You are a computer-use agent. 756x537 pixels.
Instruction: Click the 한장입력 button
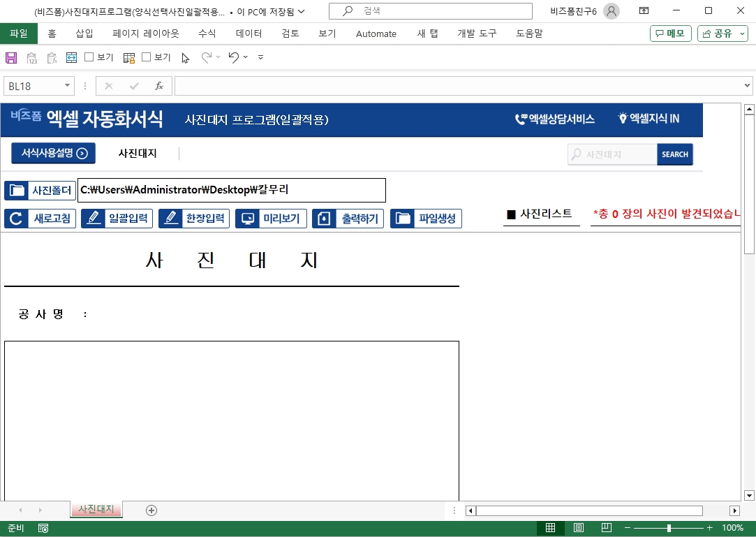(194, 219)
